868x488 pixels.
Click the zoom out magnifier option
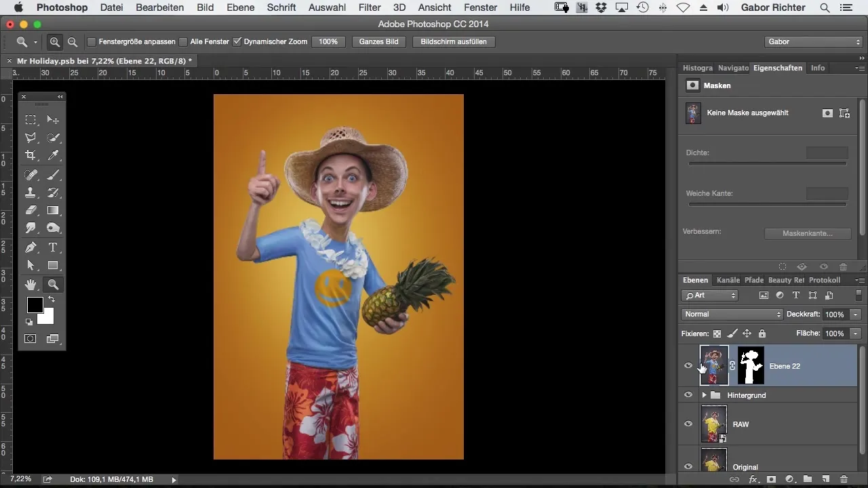click(x=72, y=41)
